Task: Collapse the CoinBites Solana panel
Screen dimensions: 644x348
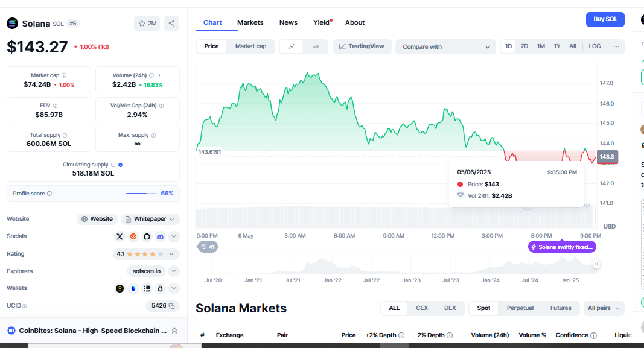Action: (174, 331)
